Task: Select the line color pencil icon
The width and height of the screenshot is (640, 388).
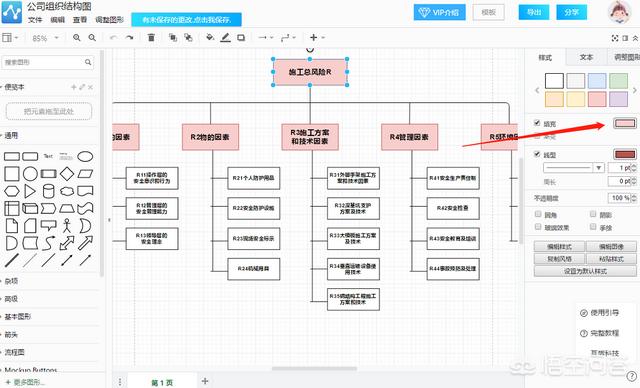Action: pos(225,38)
